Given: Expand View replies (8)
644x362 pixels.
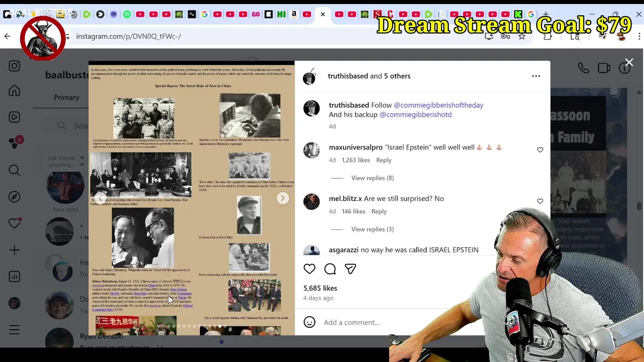Looking at the screenshot, I should tap(372, 178).
